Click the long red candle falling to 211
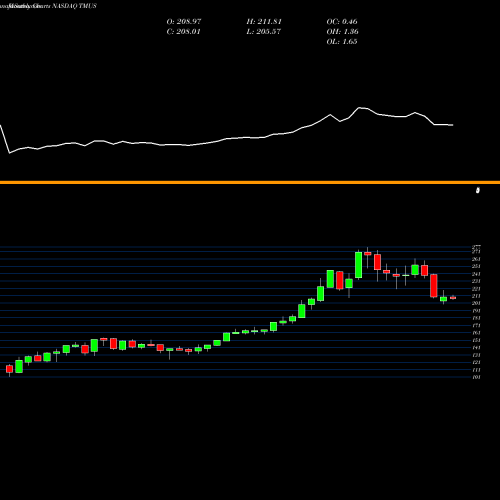This screenshot has height=500, width=500. (434, 286)
